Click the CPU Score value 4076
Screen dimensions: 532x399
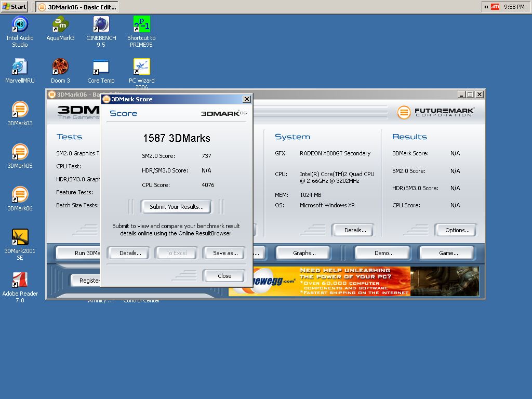208,185
